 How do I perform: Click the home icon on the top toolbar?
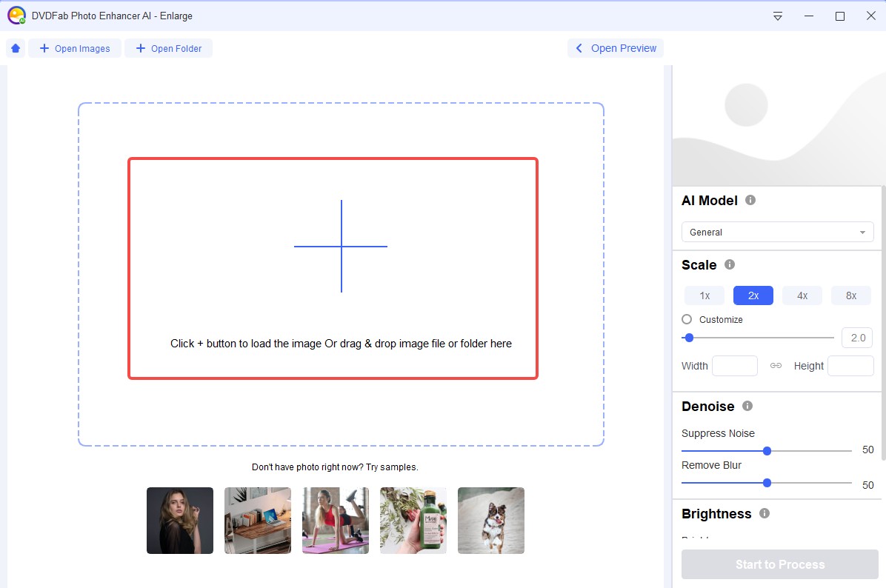[15, 47]
